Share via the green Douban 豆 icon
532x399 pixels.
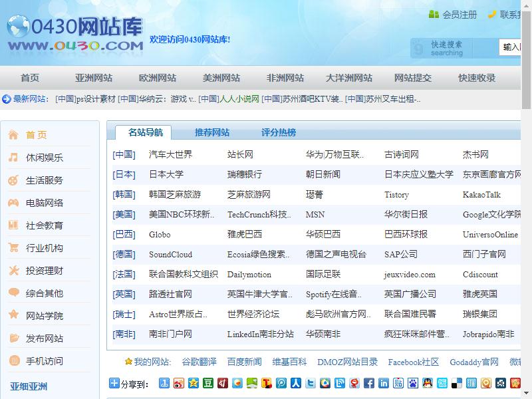[208, 384]
